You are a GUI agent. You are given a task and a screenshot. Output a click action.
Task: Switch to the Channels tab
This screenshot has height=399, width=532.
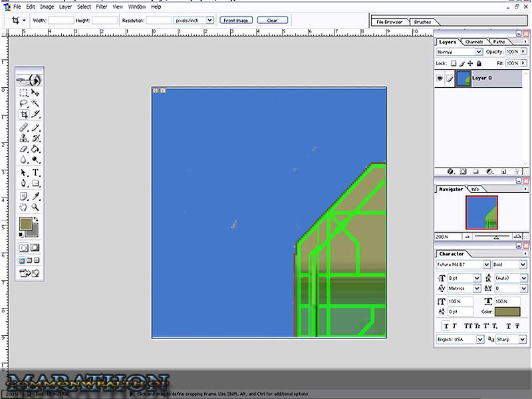click(473, 42)
